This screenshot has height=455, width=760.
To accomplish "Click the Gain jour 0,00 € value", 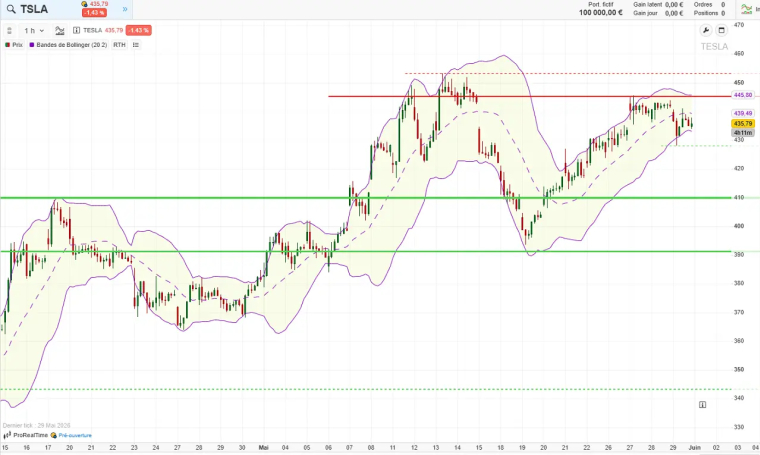I will [x=674, y=13].
